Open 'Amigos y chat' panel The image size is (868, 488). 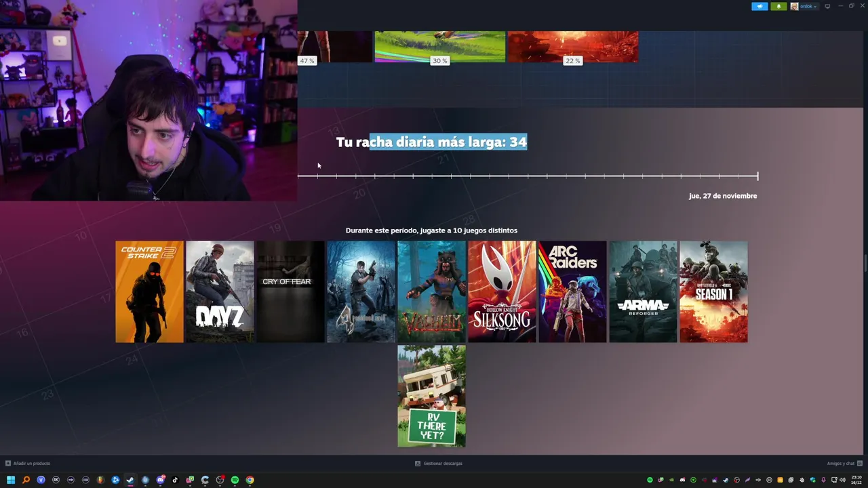point(844,464)
